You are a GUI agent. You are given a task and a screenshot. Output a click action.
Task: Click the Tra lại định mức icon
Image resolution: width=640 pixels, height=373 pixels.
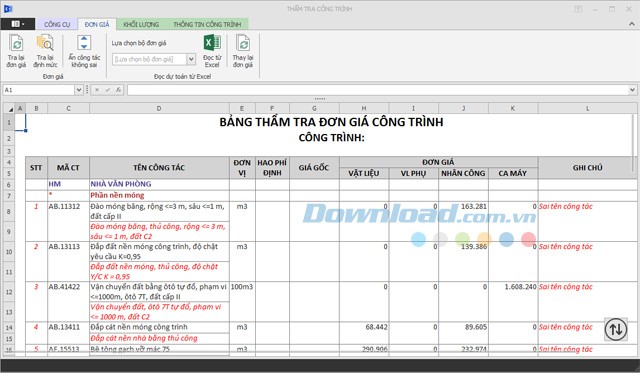pos(45,44)
